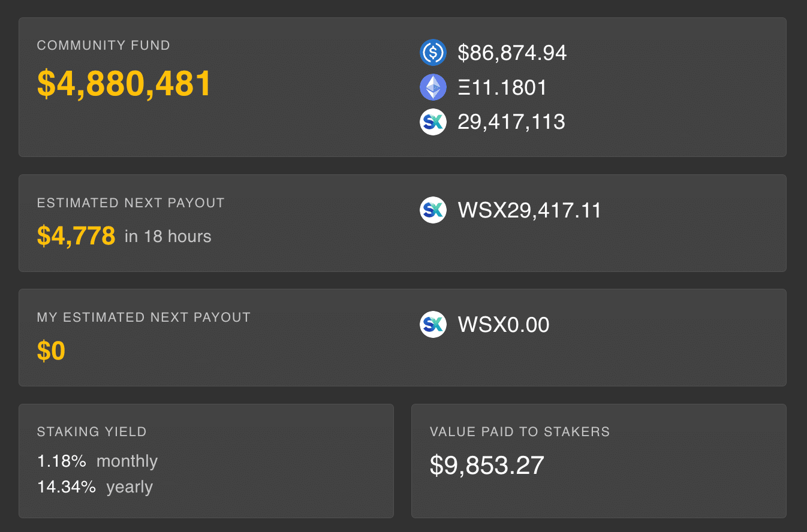This screenshot has height=532, width=807.
Task: Click the $4,778 estimated payout amount
Action: (76, 236)
